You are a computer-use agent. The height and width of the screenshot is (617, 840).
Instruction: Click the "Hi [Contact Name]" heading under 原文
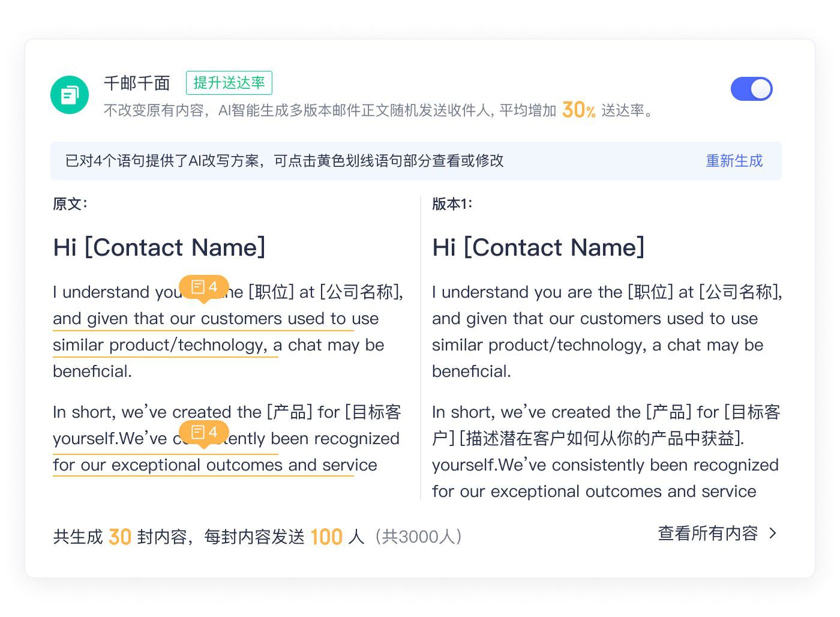coord(159,247)
